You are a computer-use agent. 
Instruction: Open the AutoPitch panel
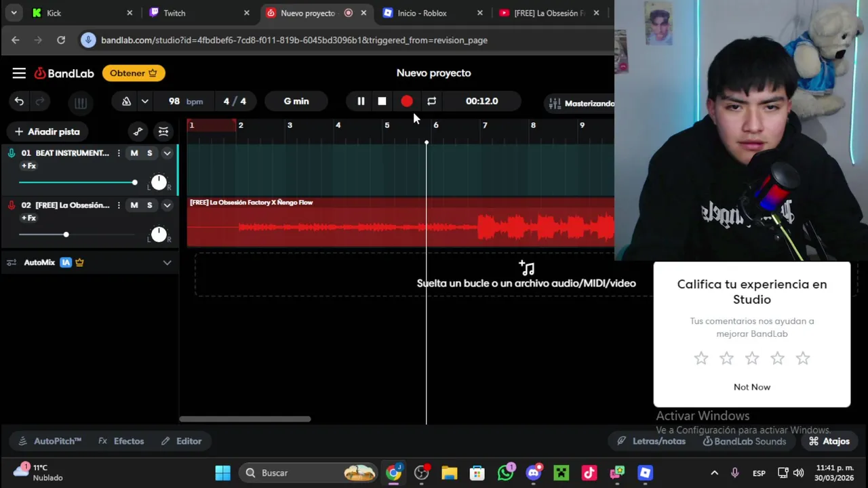point(50,441)
